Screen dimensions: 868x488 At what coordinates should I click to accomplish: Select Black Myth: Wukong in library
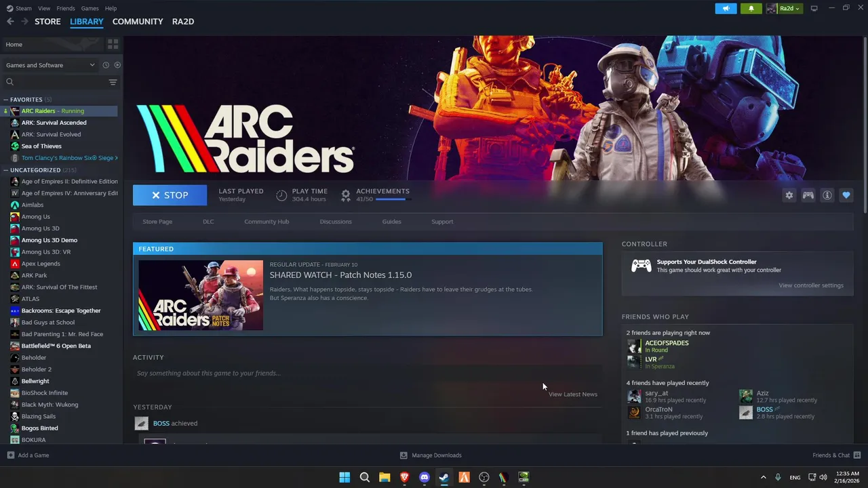[50, 405]
